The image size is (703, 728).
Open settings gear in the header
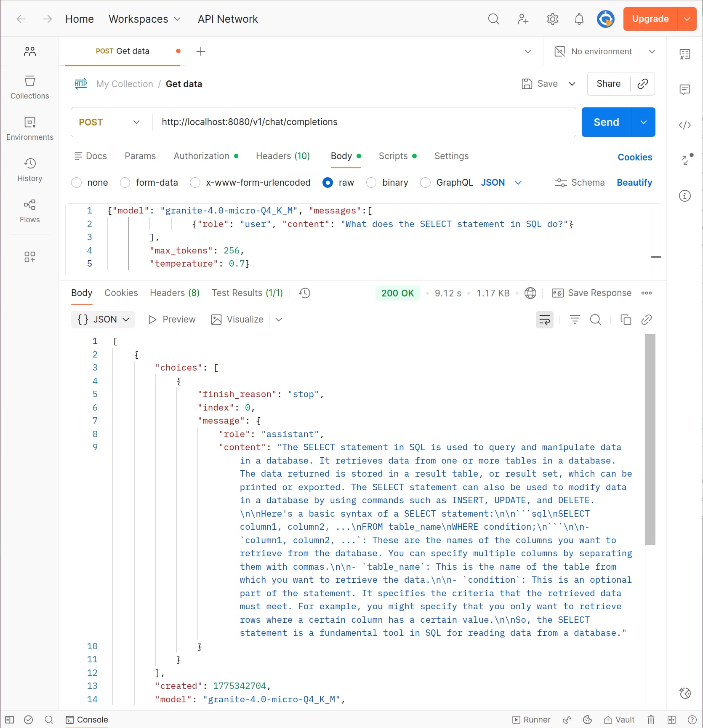pos(552,19)
